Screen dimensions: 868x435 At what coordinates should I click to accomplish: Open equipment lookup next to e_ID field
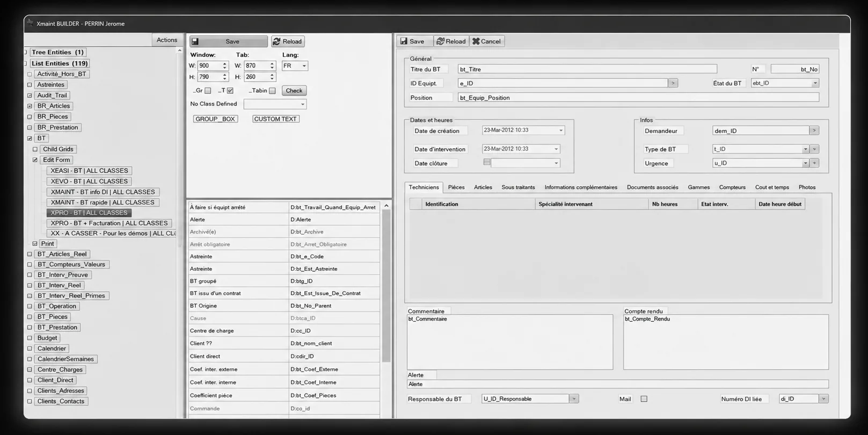[x=673, y=83]
